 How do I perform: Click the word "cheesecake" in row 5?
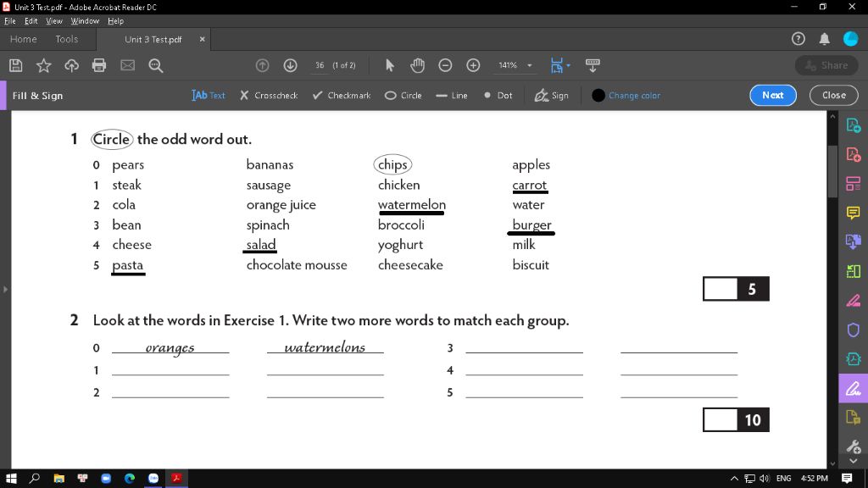pos(410,264)
